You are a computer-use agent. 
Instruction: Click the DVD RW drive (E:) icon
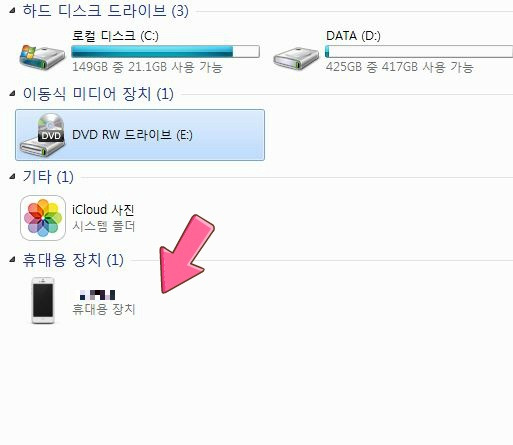42,135
